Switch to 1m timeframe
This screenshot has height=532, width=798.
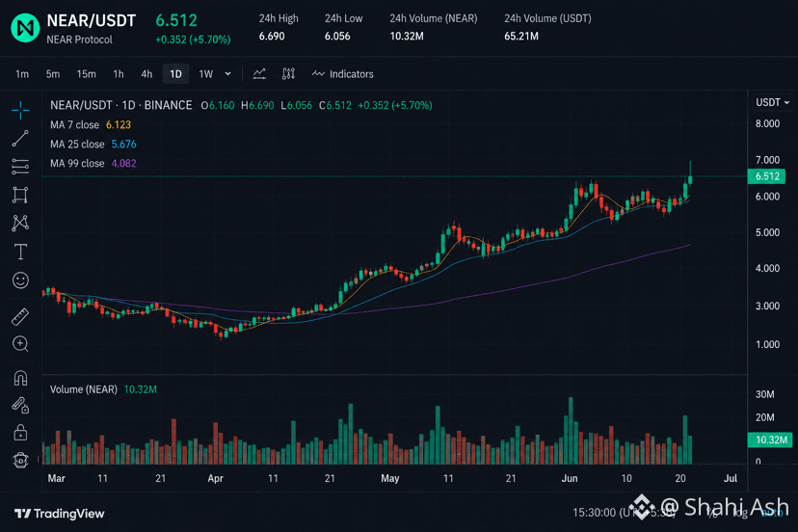click(22, 74)
